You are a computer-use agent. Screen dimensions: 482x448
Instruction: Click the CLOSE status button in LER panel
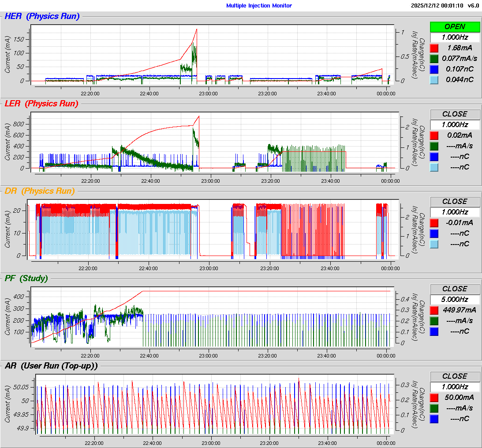[455, 114]
